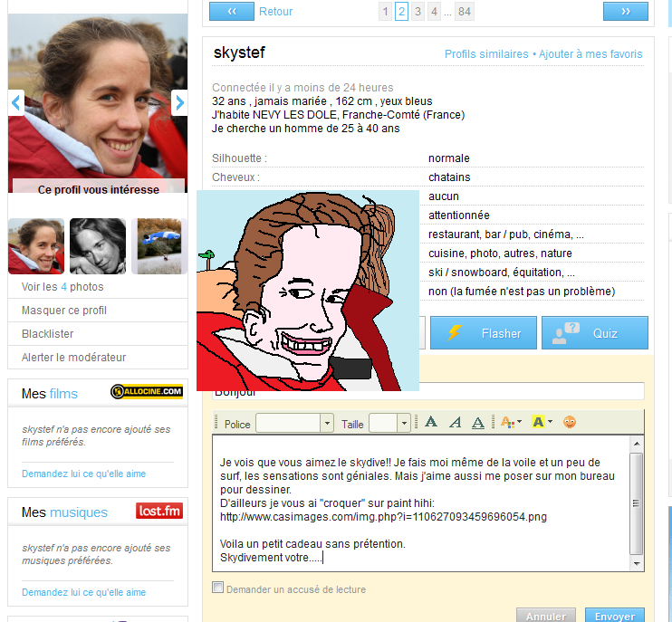This screenshot has height=622, width=672.
Task: Select the black-and-white photo thumbnail
Action: pyautogui.click(x=98, y=246)
